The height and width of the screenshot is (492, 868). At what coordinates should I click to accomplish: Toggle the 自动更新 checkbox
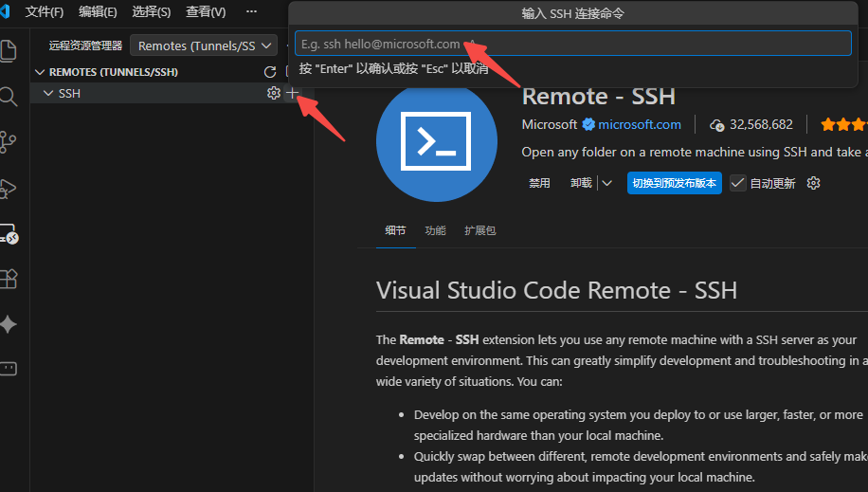point(738,183)
